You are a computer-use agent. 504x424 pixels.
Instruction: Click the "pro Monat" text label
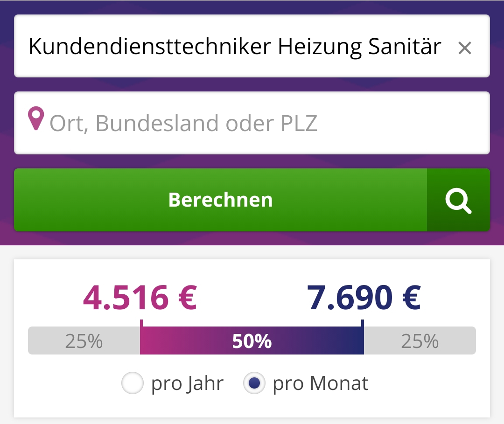pos(321,383)
